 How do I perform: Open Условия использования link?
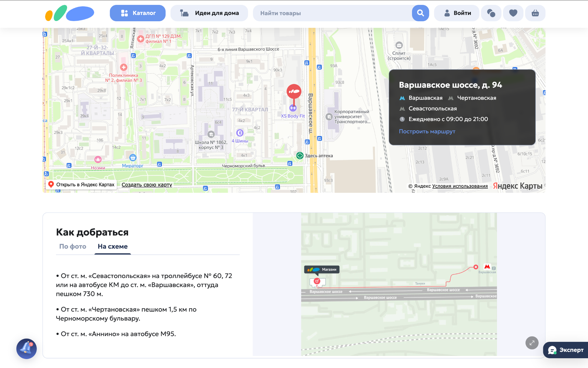(x=460, y=186)
